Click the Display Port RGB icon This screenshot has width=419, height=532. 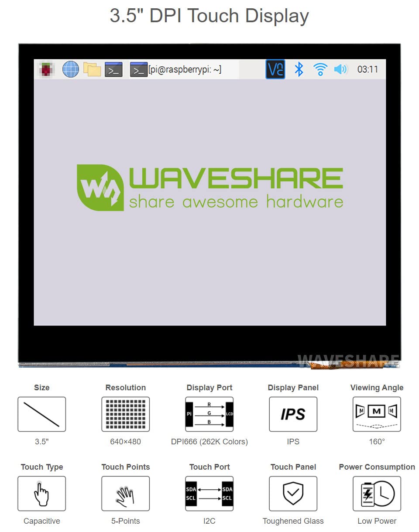click(x=209, y=414)
